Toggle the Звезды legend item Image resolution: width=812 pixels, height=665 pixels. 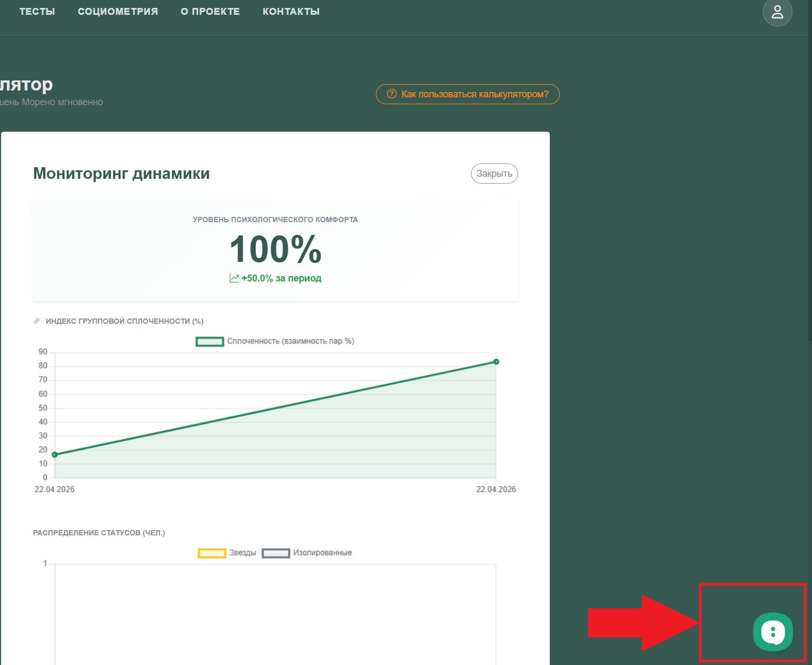click(x=227, y=553)
